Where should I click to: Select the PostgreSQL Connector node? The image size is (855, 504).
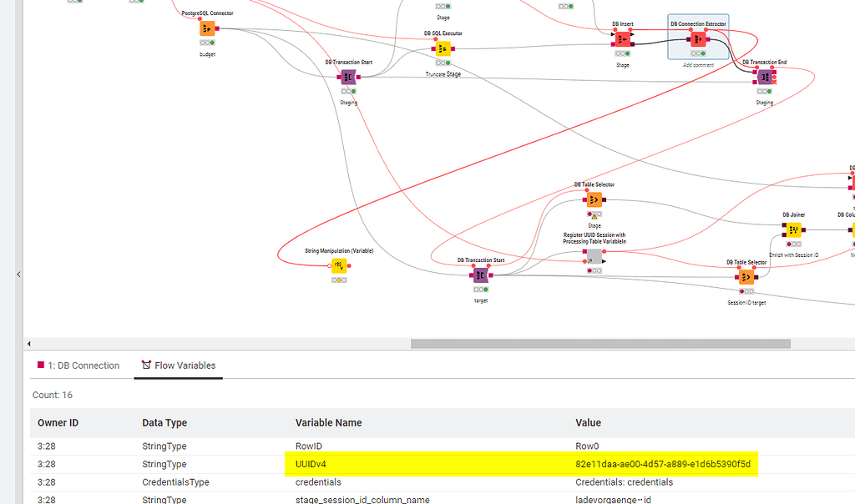205,28
